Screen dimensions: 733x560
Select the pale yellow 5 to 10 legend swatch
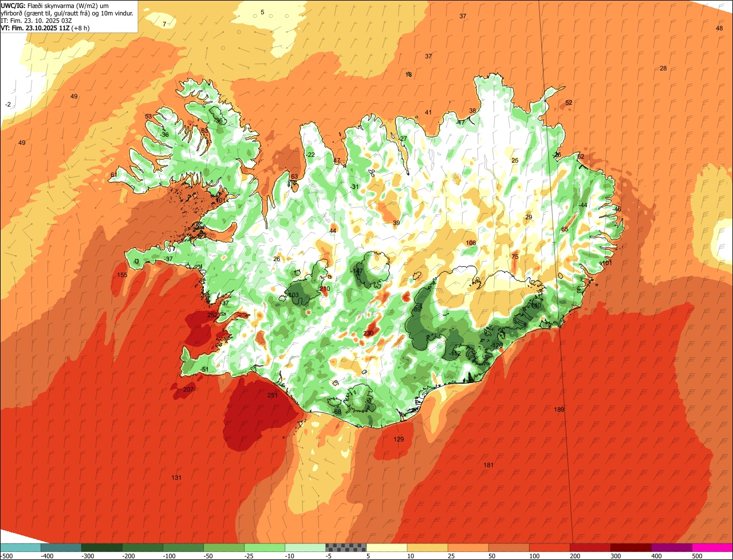click(x=387, y=547)
